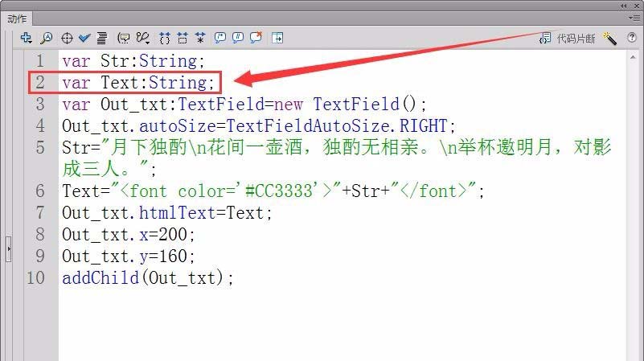Click the 'TextFieldAutoSize.RIGHT' line

259,125
